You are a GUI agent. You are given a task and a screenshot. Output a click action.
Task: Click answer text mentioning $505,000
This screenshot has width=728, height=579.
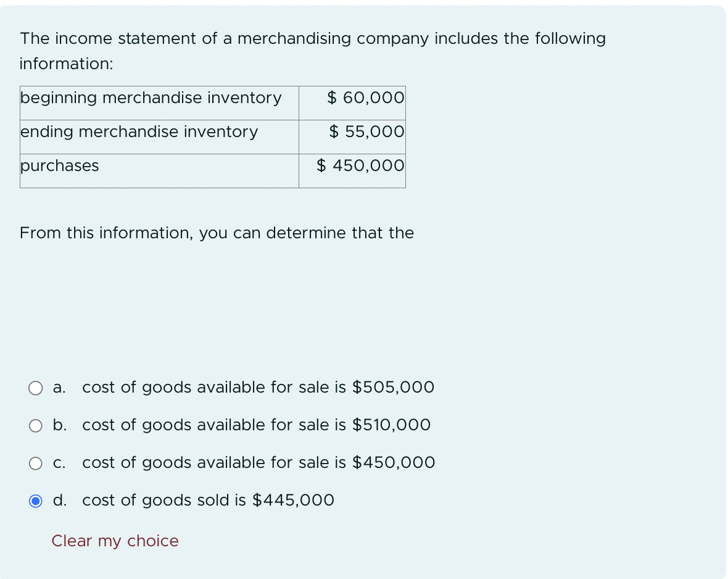pos(258,387)
